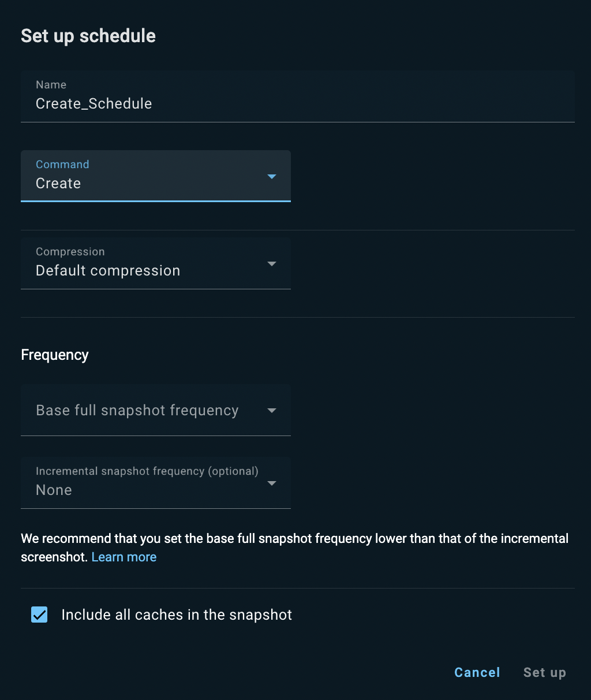Click the snapshot frequency recommendation text
The height and width of the screenshot is (700, 591).
coord(294,538)
